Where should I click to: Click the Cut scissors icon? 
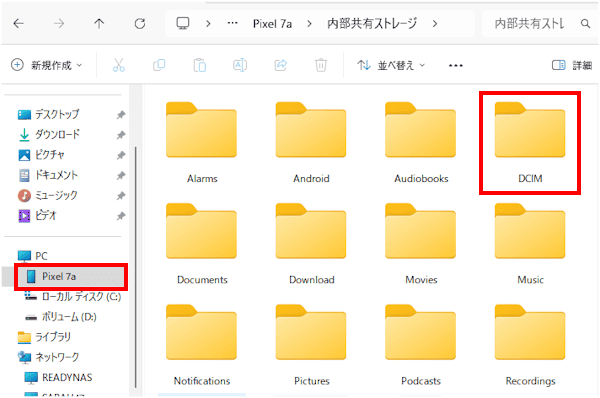click(x=119, y=65)
